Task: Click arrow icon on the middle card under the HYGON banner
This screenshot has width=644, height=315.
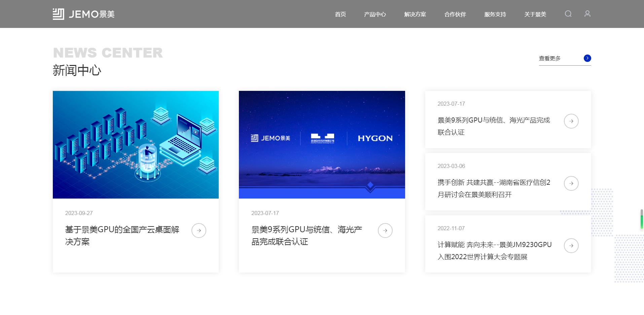Action: click(385, 231)
